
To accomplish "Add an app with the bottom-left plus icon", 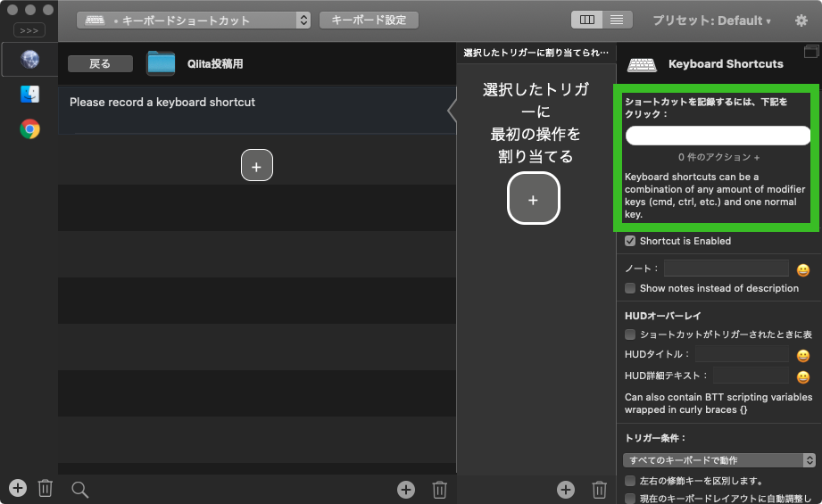I will (18, 488).
